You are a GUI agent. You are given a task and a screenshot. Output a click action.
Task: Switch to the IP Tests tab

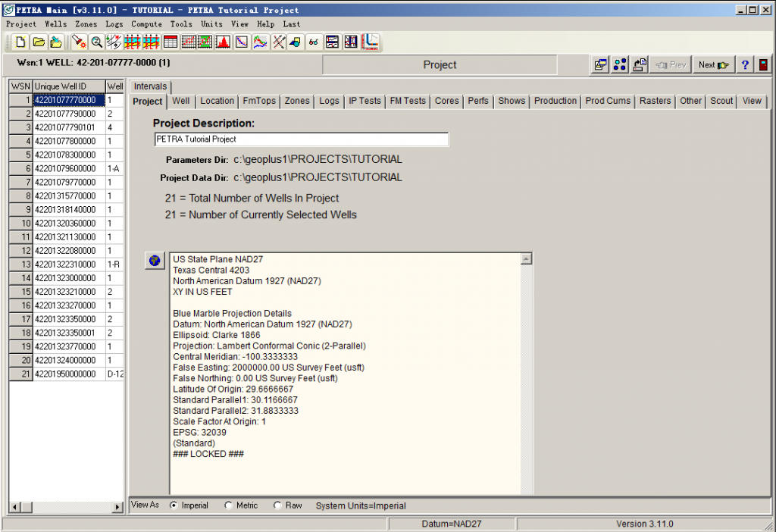(x=365, y=101)
